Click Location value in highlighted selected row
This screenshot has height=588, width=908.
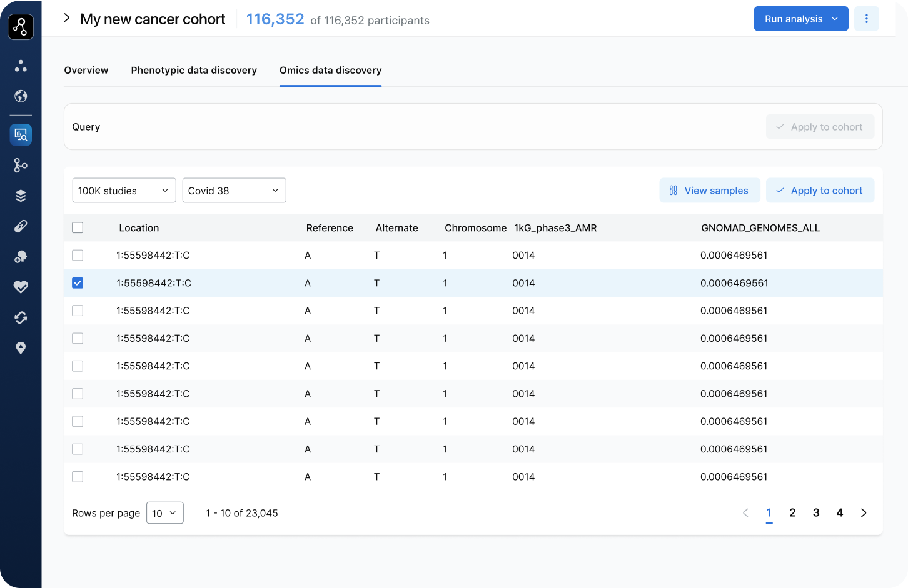click(154, 283)
